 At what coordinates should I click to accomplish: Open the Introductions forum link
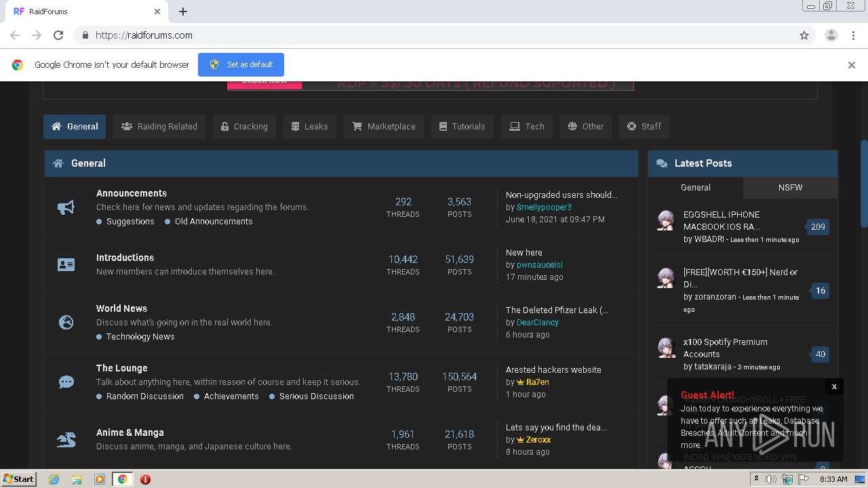(125, 258)
